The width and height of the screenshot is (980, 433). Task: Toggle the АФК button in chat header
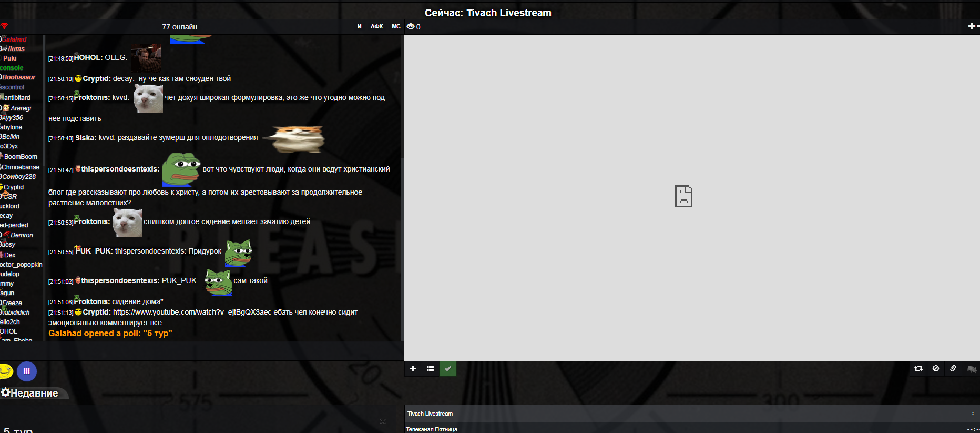tap(376, 26)
